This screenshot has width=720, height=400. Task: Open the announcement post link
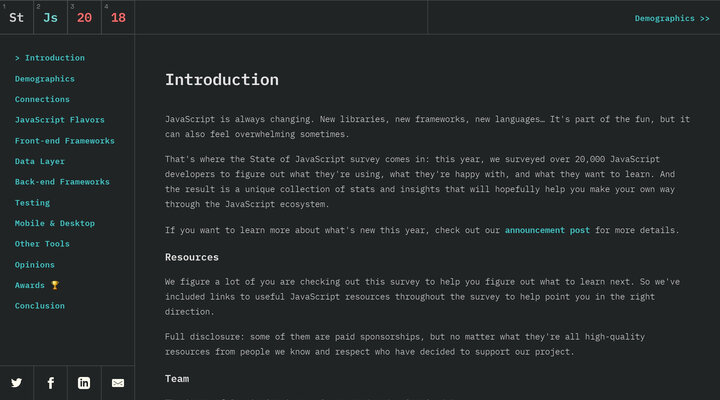point(547,230)
